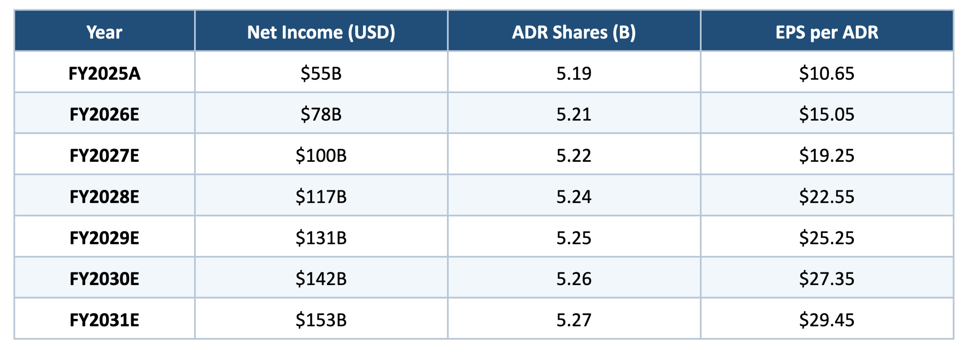Click the Year column header
This screenshot has height=361, width=980.
tap(104, 32)
